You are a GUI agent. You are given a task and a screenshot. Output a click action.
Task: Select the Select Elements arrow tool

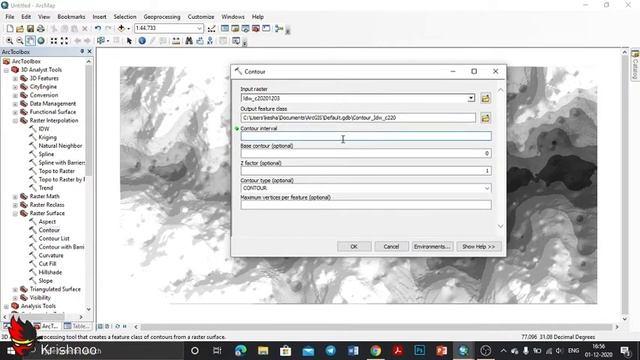129,41
